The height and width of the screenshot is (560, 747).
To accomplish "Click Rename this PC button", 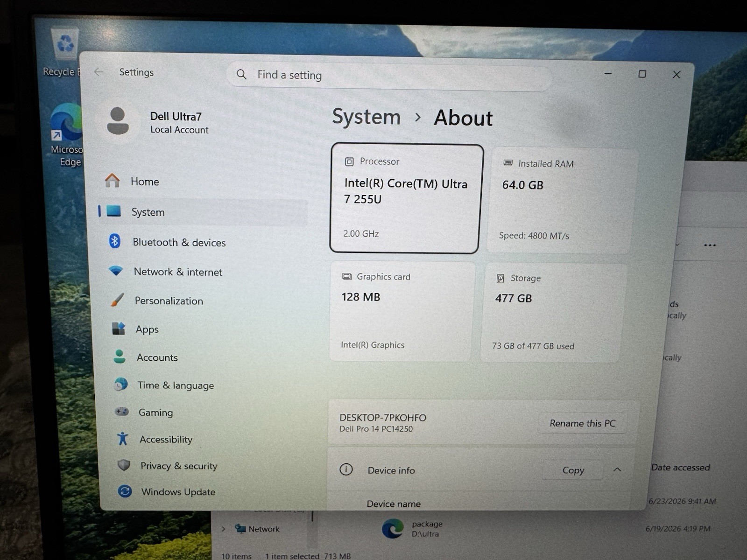I will (582, 423).
